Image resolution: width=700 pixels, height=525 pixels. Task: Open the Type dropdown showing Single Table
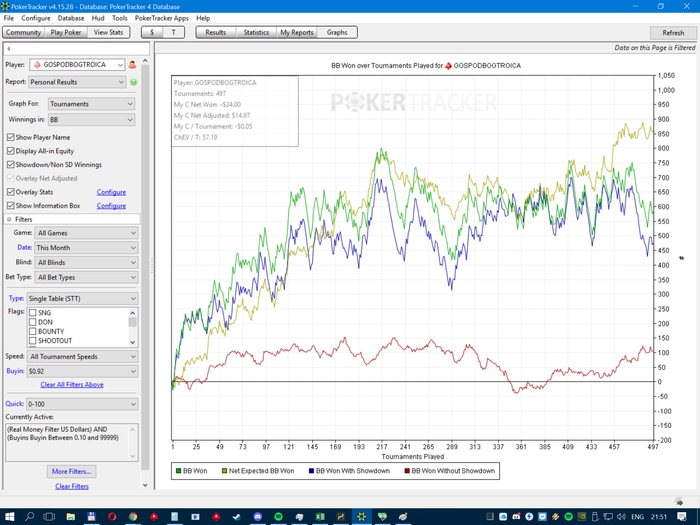(x=82, y=299)
